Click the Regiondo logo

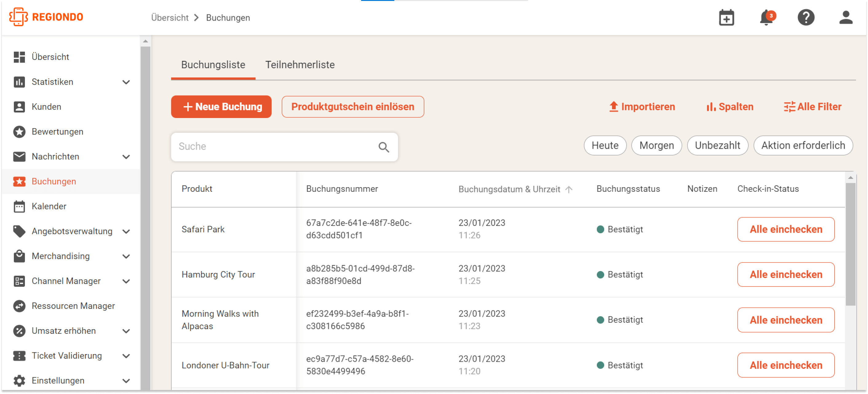46,17
